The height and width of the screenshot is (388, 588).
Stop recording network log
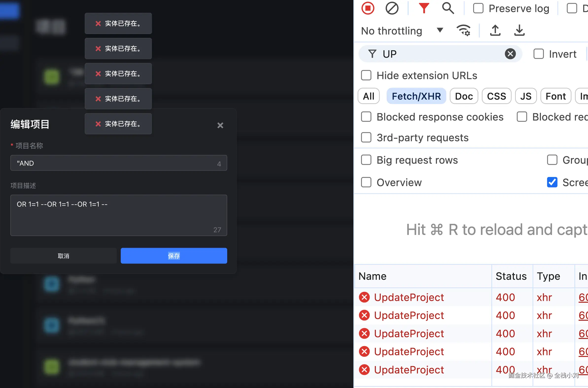(x=368, y=8)
